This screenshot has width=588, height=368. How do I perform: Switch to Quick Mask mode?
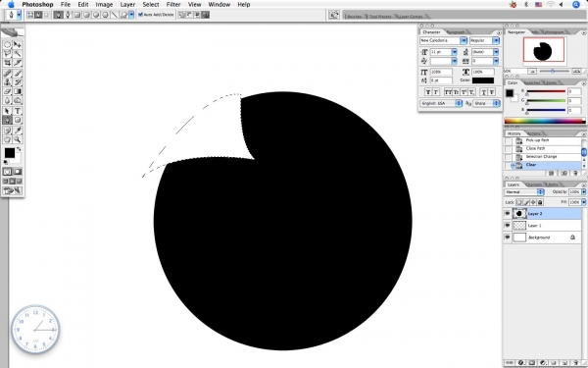click(x=18, y=172)
